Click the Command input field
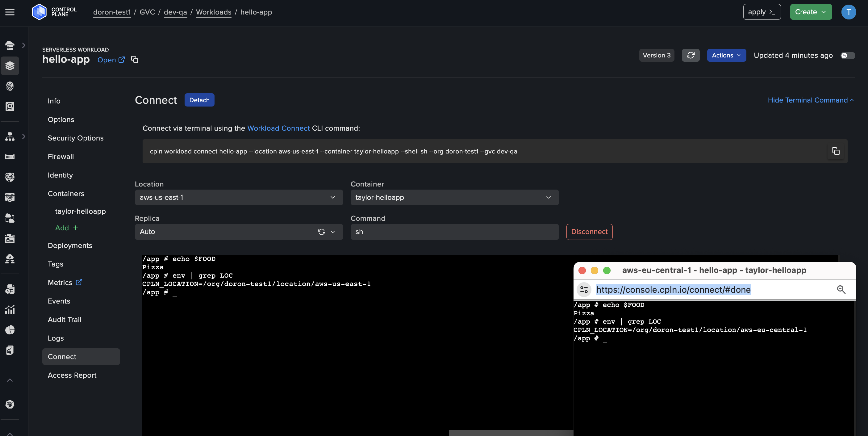 coord(454,231)
